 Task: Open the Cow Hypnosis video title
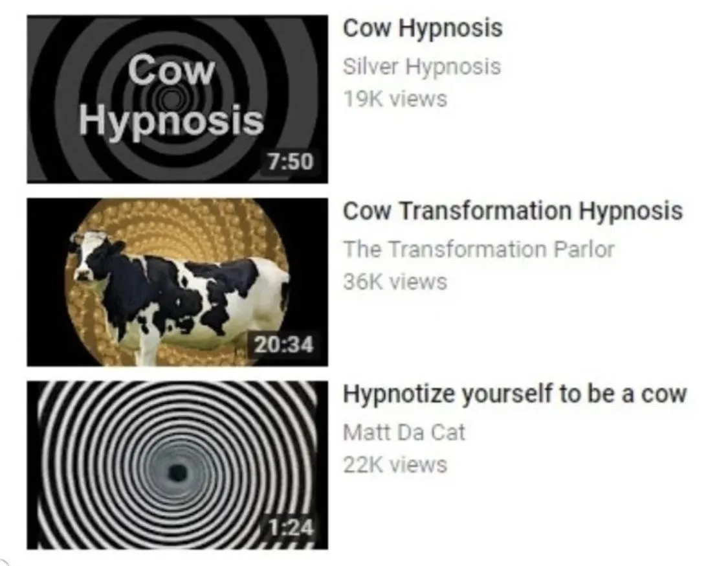[x=423, y=28]
